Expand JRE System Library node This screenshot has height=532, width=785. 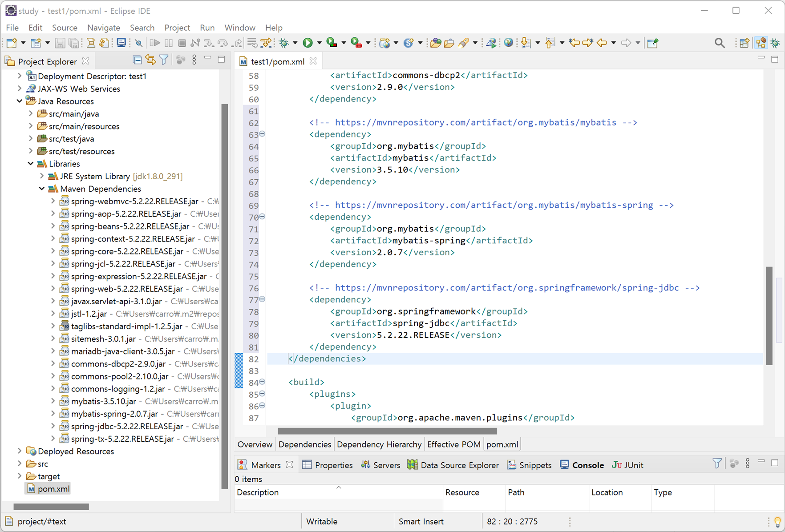pyautogui.click(x=42, y=176)
